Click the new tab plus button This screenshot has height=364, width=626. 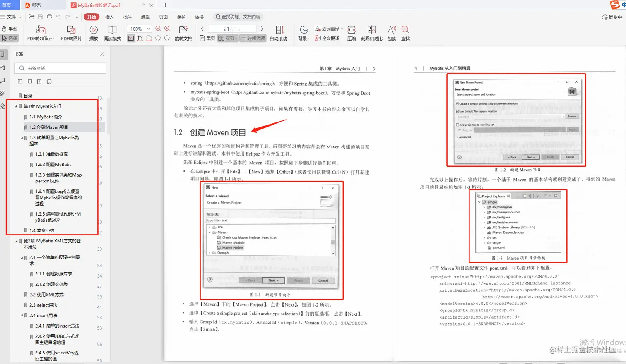tap(165, 5)
